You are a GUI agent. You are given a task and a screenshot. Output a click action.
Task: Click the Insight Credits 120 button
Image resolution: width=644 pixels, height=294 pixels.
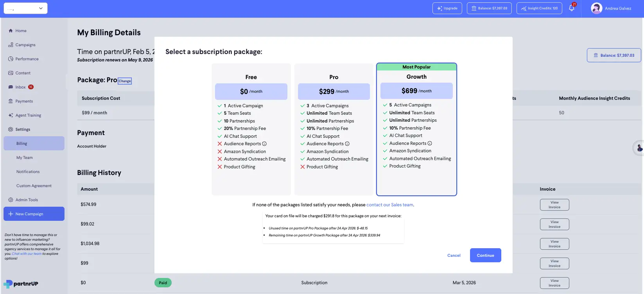[x=539, y=8]
